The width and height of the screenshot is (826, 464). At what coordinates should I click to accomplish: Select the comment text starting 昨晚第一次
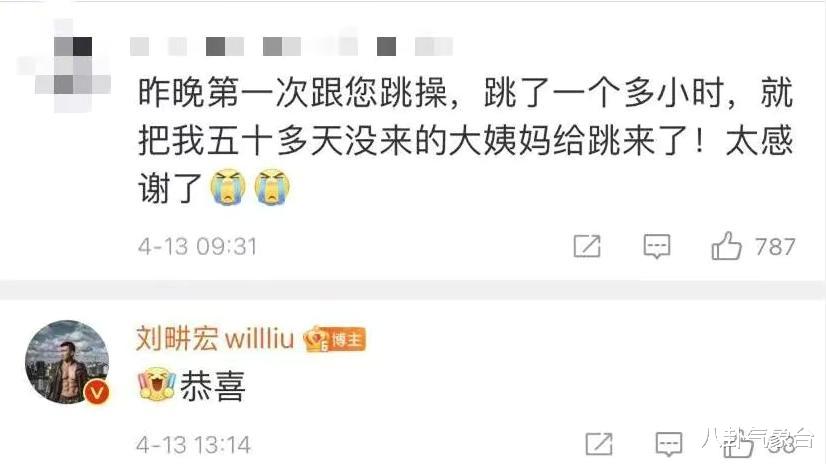(x=466, y=140)
